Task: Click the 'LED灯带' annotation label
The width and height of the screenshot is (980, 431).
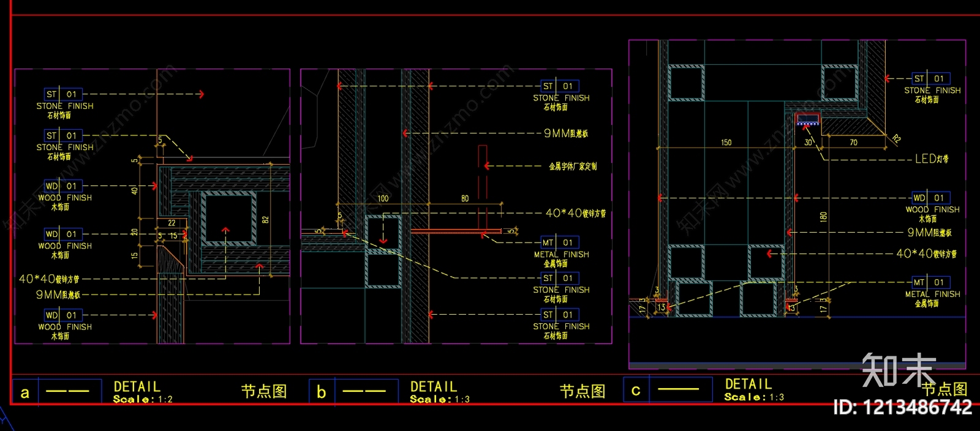Action: (932, 159)
